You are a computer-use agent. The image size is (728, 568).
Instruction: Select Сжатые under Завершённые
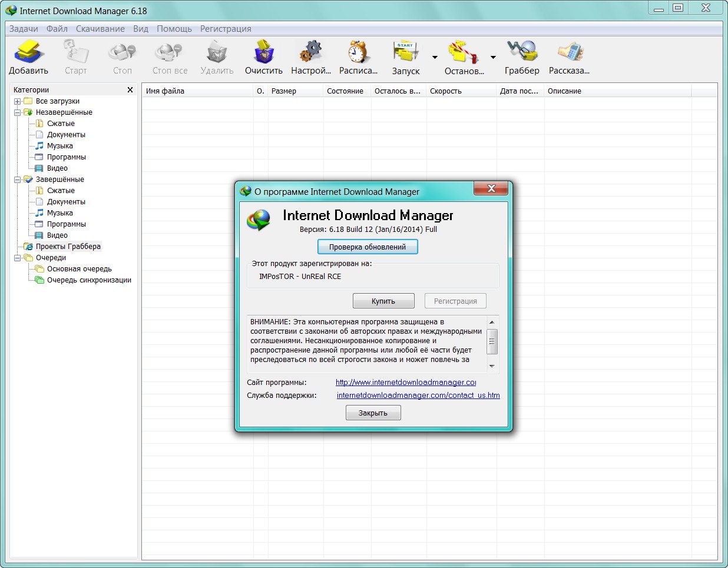[61, 191]
